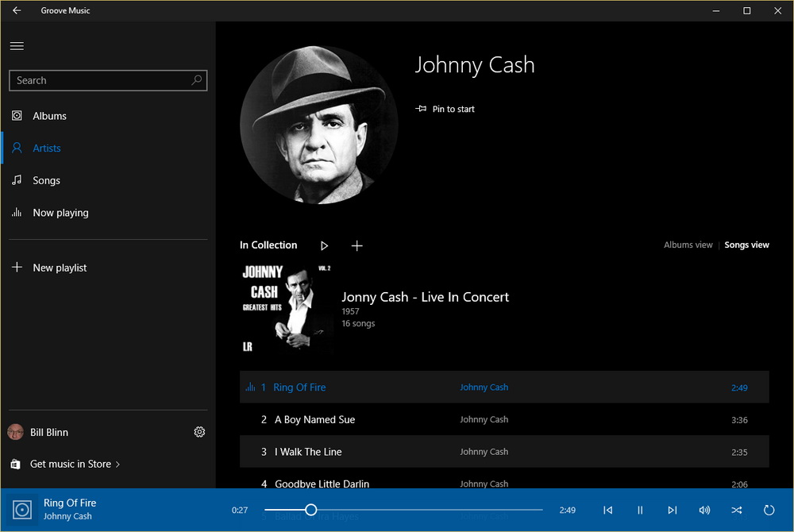The image size is (794, 532).
Task: Switch to Songs view
Action: (746, 245)
